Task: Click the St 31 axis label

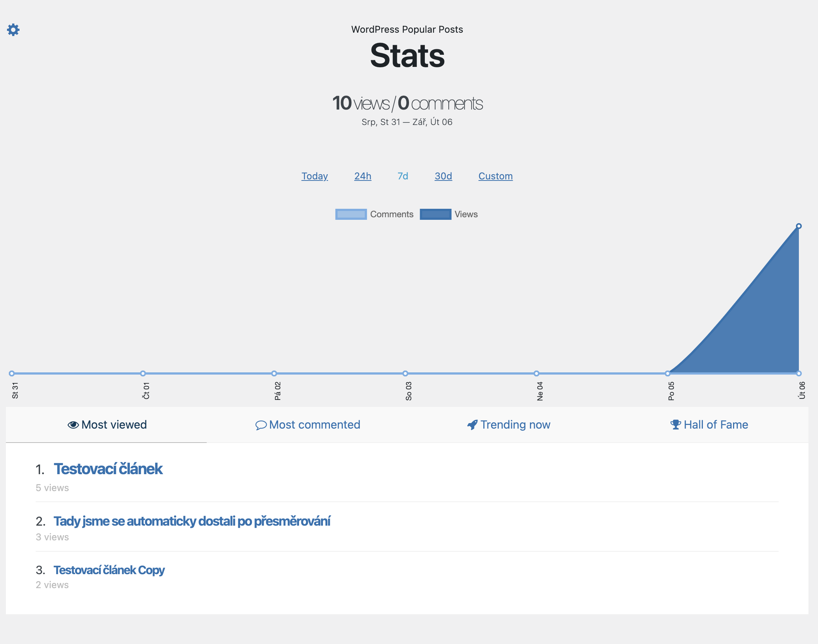Action: pyautogui.click(x=15, y=391)
